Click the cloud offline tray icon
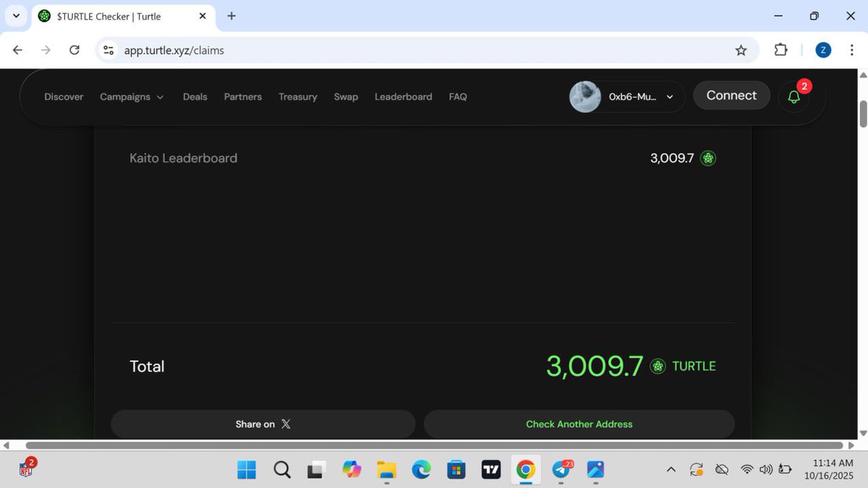 721,470
